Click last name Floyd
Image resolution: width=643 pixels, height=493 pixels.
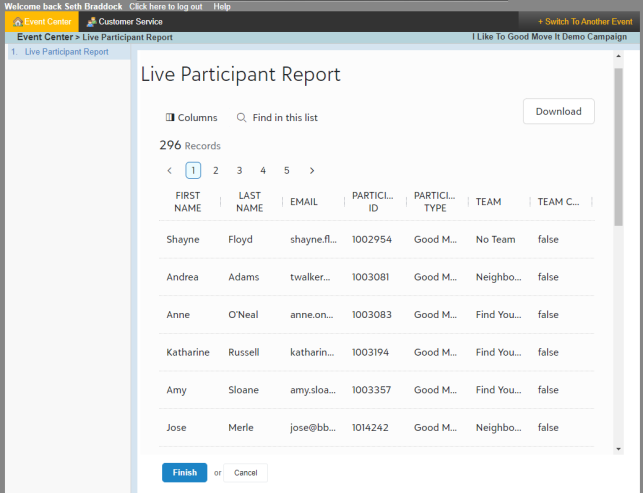(x=240, y=240)
